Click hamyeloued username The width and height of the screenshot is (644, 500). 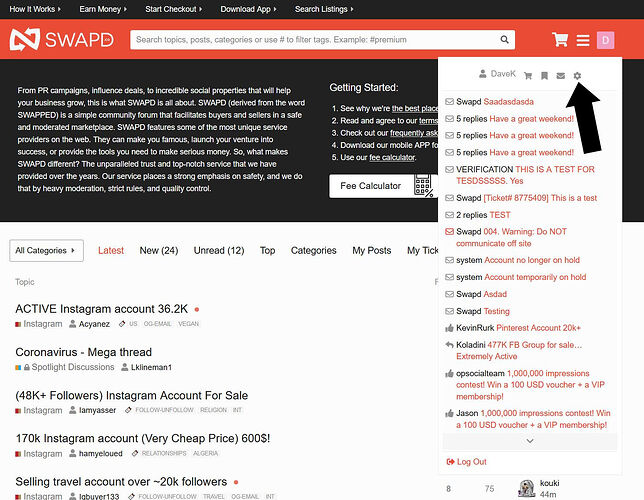[x=101, y=454]
